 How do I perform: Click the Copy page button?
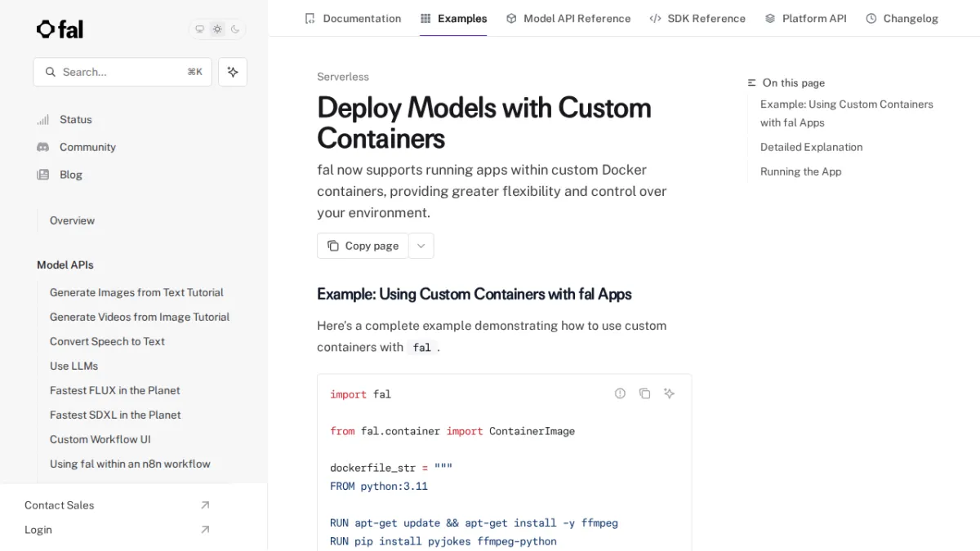[x=363, y=246]
